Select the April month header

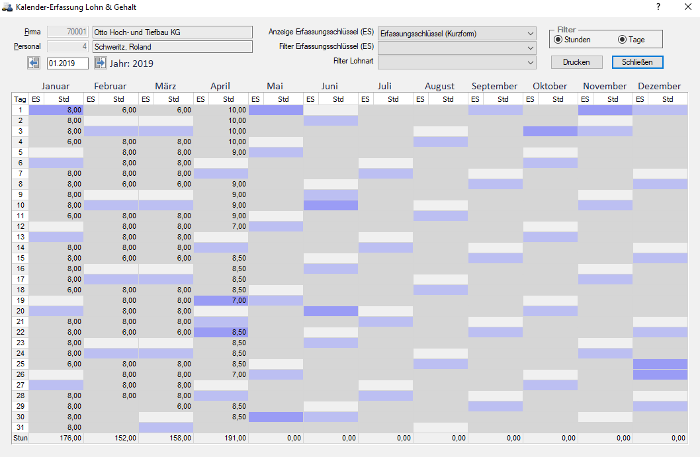pos(220,86)
